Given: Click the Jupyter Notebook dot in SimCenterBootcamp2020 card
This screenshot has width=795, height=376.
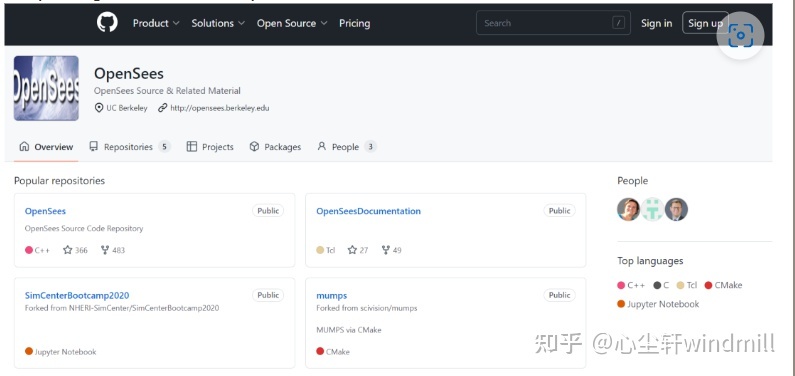Looking at the screenshot, I should [x=29, y=351].
